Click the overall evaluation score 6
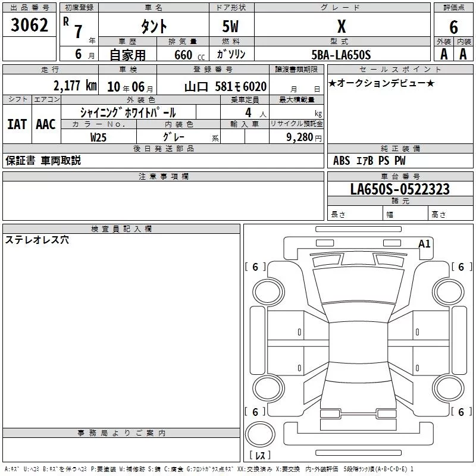Viewport: 476px width, 476px height. point(453,27)
